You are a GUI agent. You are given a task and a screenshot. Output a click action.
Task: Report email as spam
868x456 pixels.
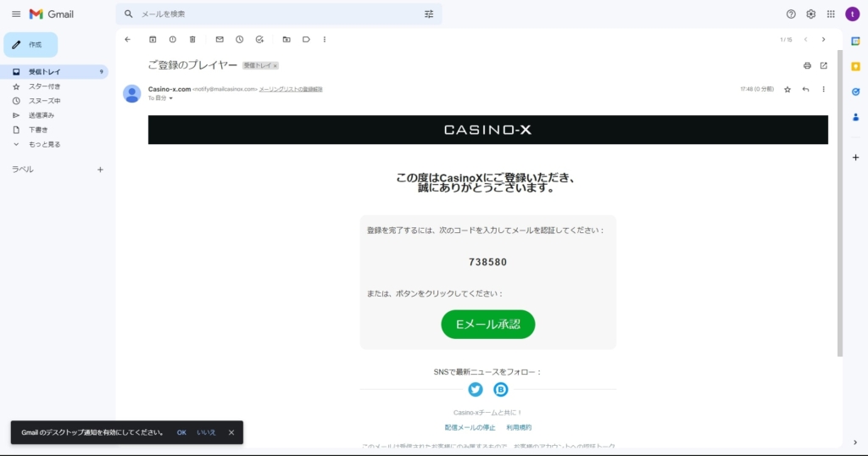pos(173,40)
